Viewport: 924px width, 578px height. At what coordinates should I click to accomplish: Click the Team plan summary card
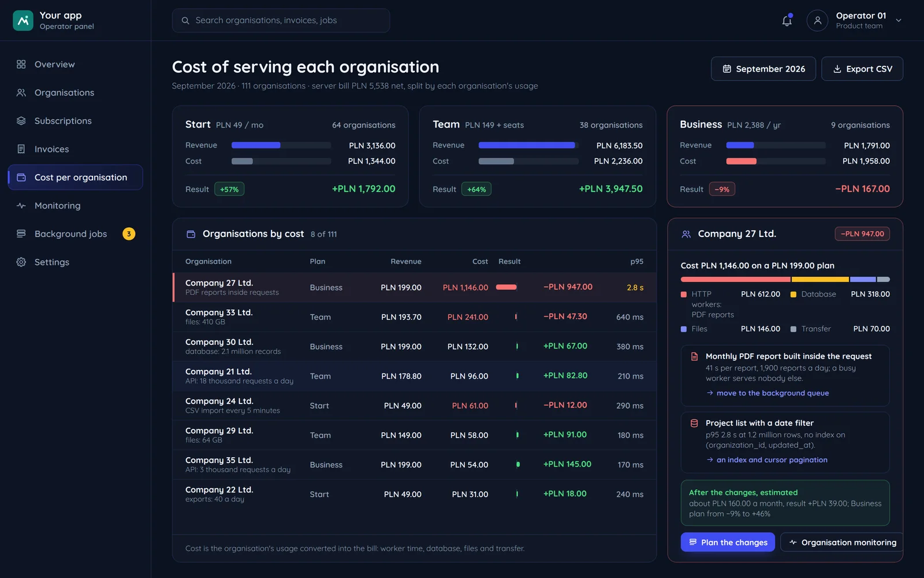(538, 156)
